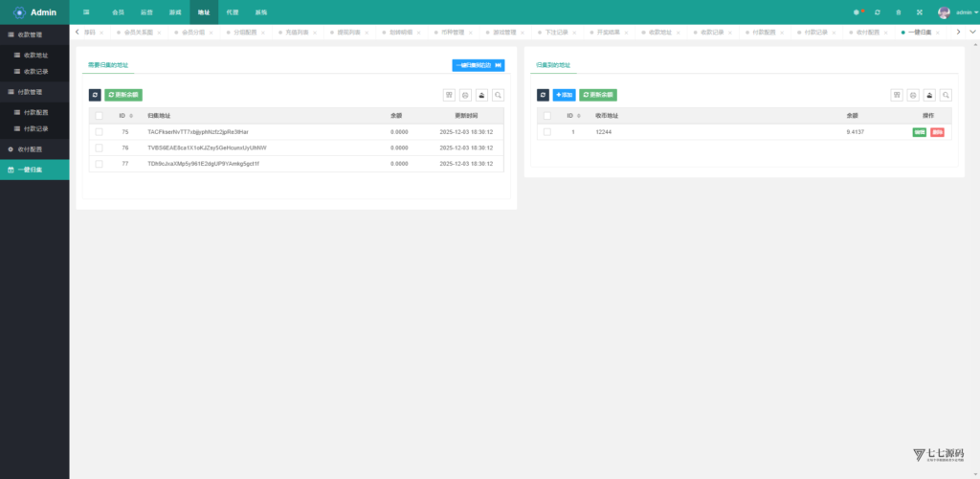This screenshot has width=980, height=479.
Task: Click the search icon in right table toolbar
Action: pyautogui.click(x=946, y=95)
